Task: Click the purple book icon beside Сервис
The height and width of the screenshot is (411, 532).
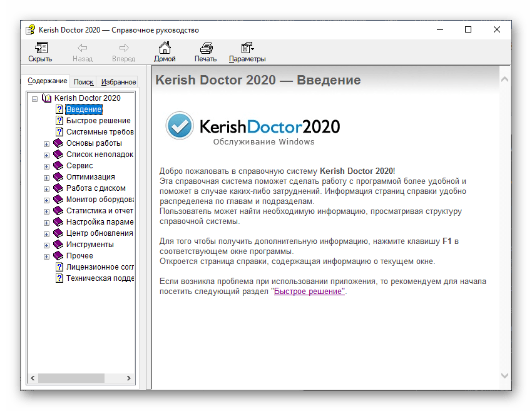Action: [x=58, y=166]
